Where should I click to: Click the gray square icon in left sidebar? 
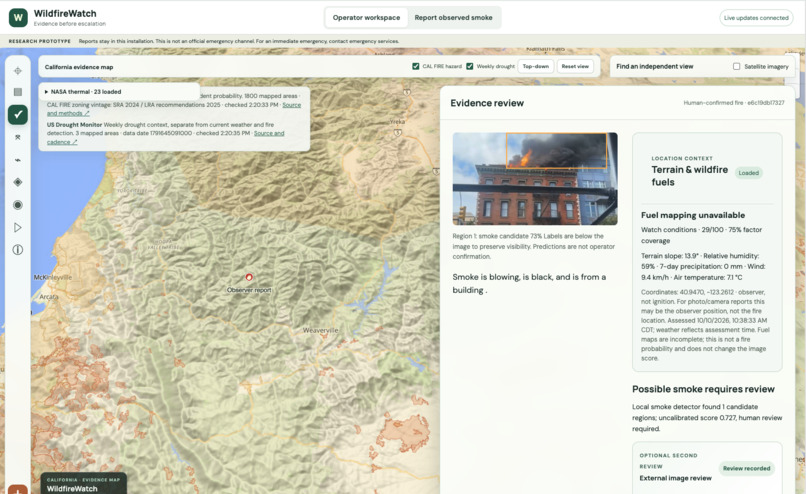[x=17, y=92]
